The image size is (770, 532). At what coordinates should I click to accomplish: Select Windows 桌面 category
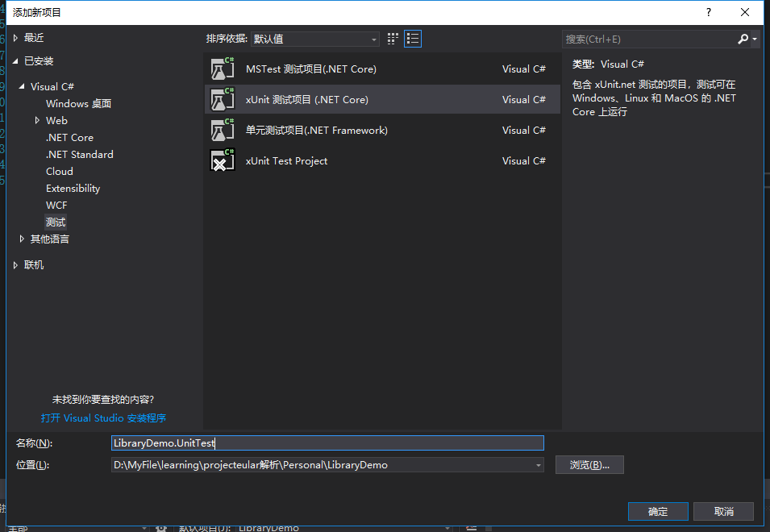click(x=78, y=103)
